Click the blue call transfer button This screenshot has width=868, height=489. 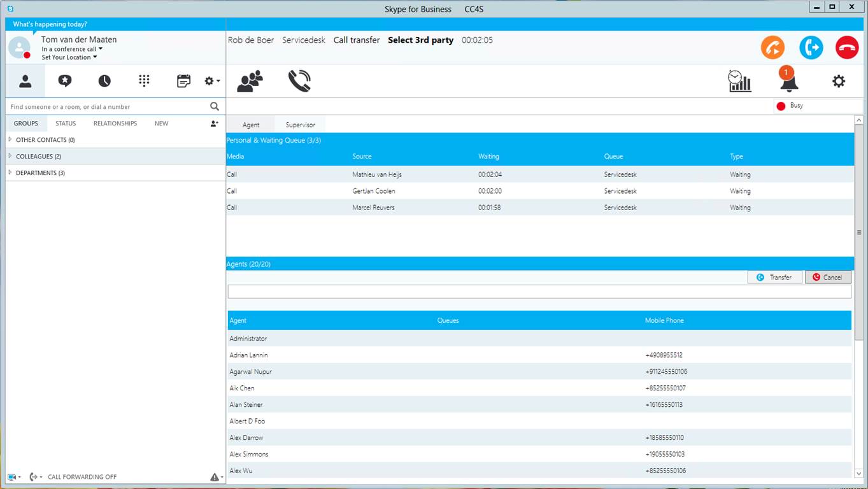pyautogui.click(x=811, y=48)
